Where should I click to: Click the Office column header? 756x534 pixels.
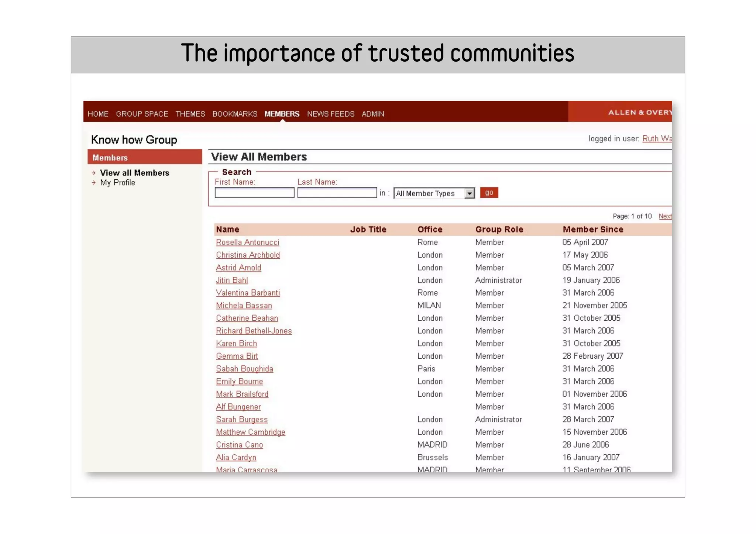click(430, 230)
